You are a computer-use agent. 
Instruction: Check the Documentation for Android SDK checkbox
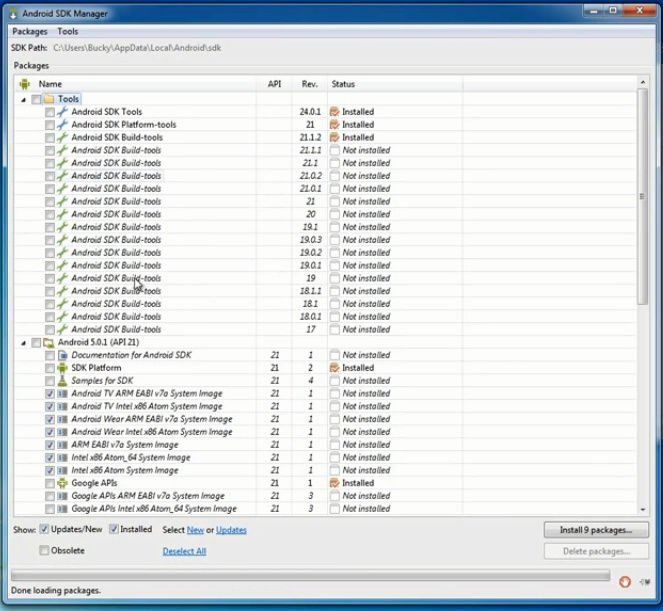(50, 356)
